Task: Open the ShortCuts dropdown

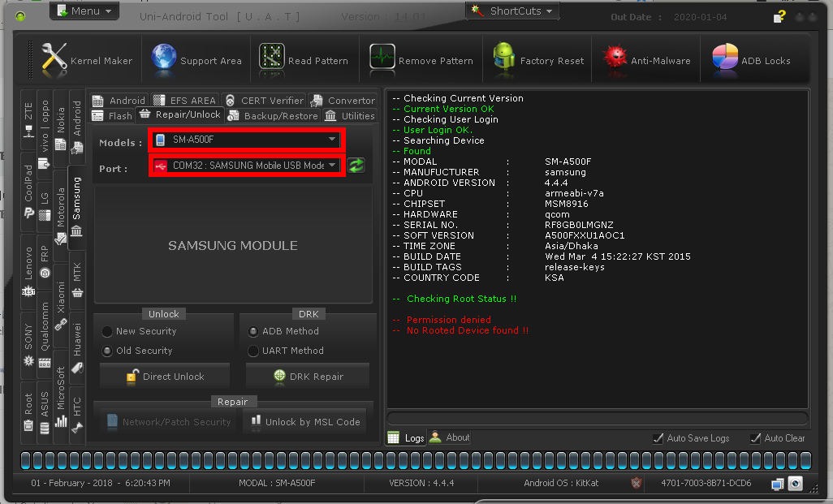Action: 512,11
